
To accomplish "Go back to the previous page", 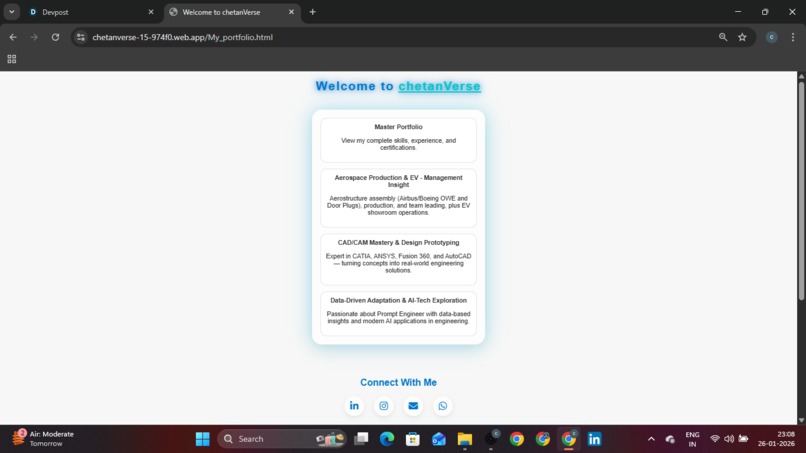I will pyautogui.click(x=13, y=37).
